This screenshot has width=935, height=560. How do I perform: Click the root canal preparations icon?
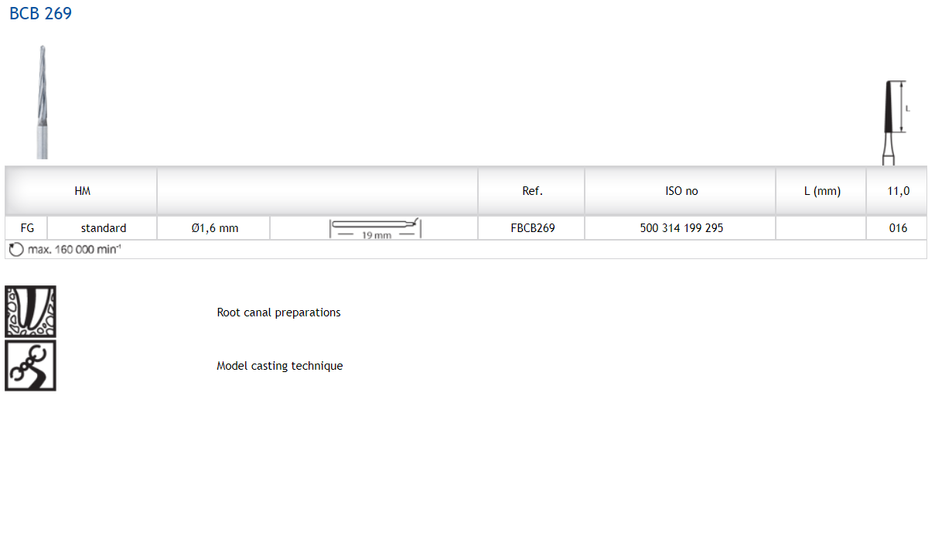click(30, 312)
